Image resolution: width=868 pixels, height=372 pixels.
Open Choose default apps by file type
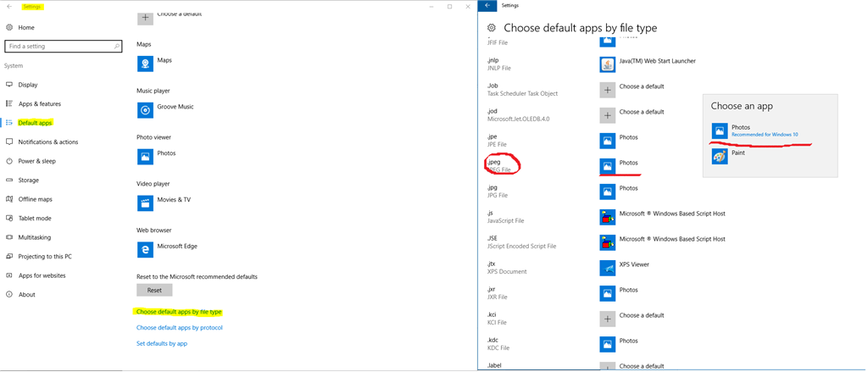point(179,312)
